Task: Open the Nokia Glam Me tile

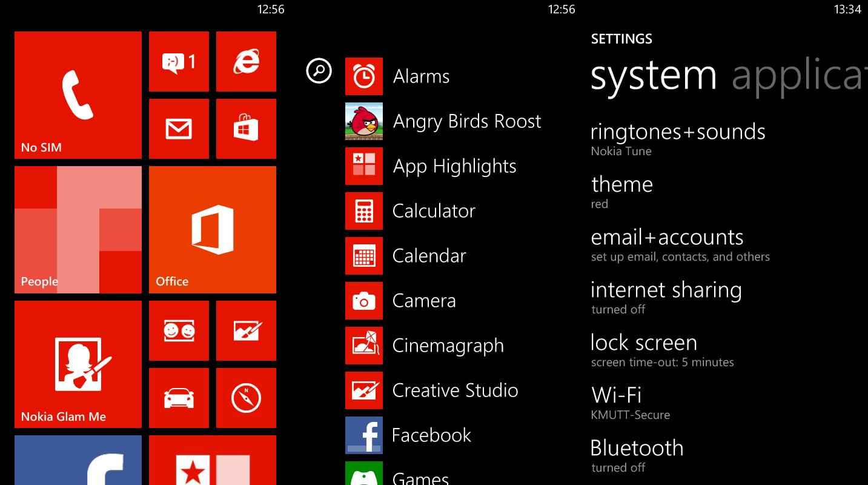Action: [x=78, y=364]
